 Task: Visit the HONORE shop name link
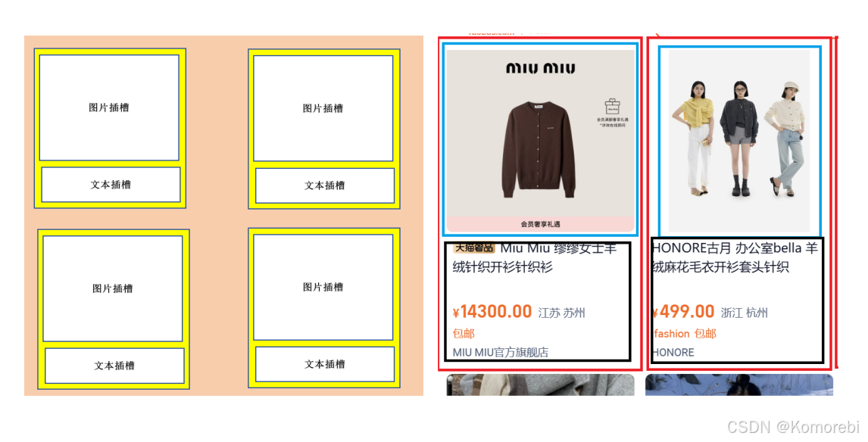pos(673,353)
